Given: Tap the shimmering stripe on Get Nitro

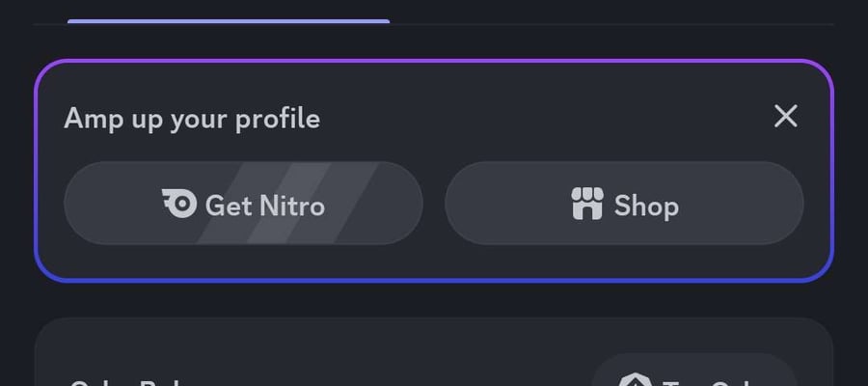Looking at the screenshot, I should [x=287, y=204].
